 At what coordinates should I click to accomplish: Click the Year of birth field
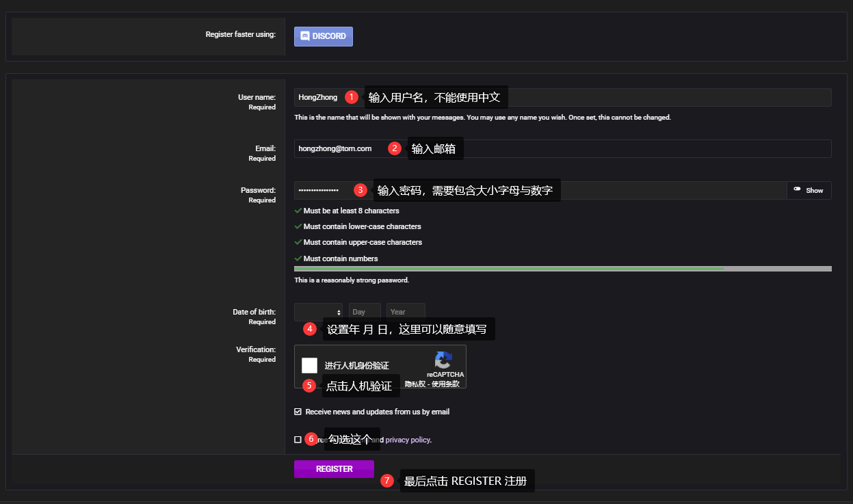pos(406,312)
